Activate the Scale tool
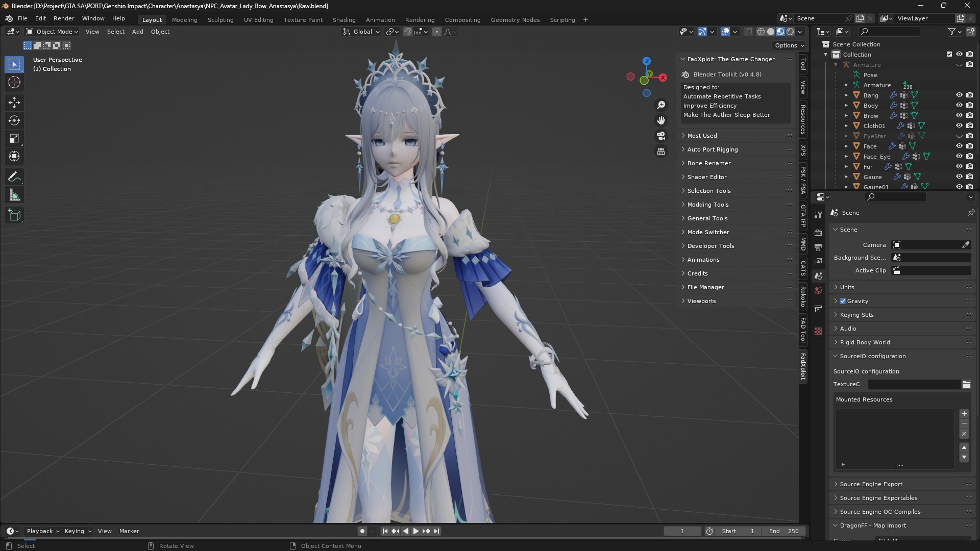 (14, 138)
